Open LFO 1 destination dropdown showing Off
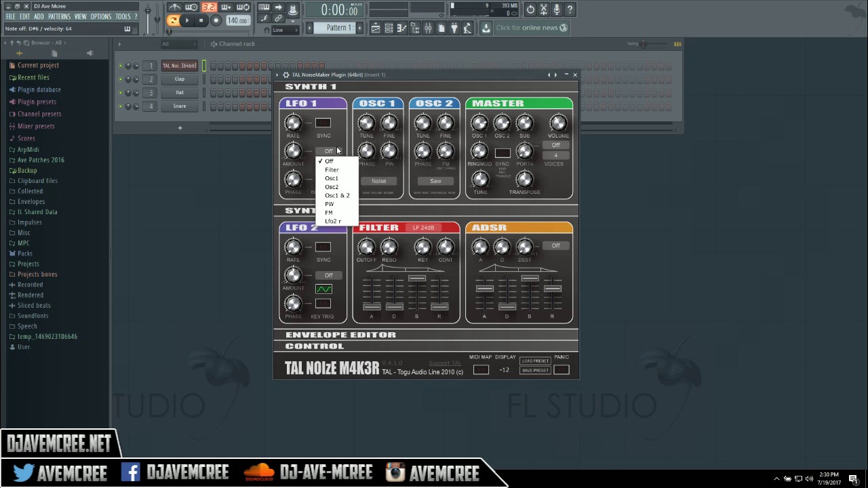 point(328,151)
